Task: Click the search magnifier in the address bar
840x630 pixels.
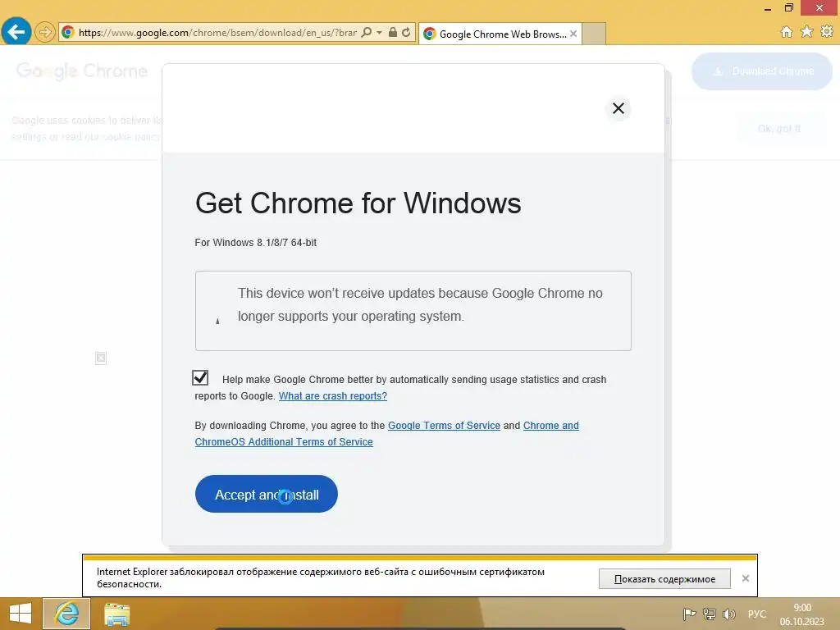Action: point(367,33)
